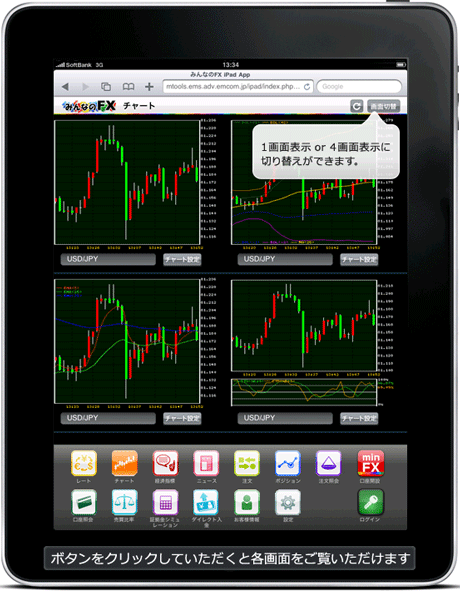Open the 注文 order icon
Viewport: 460px width, 598px height.
tap(247, 463)
